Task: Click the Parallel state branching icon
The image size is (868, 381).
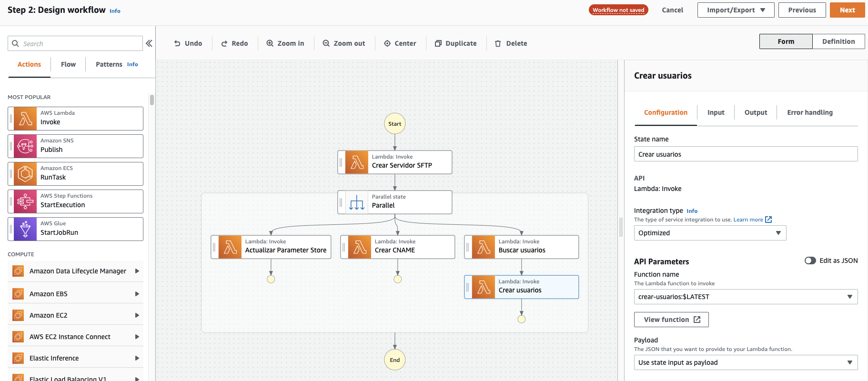Action: point(357,202)
